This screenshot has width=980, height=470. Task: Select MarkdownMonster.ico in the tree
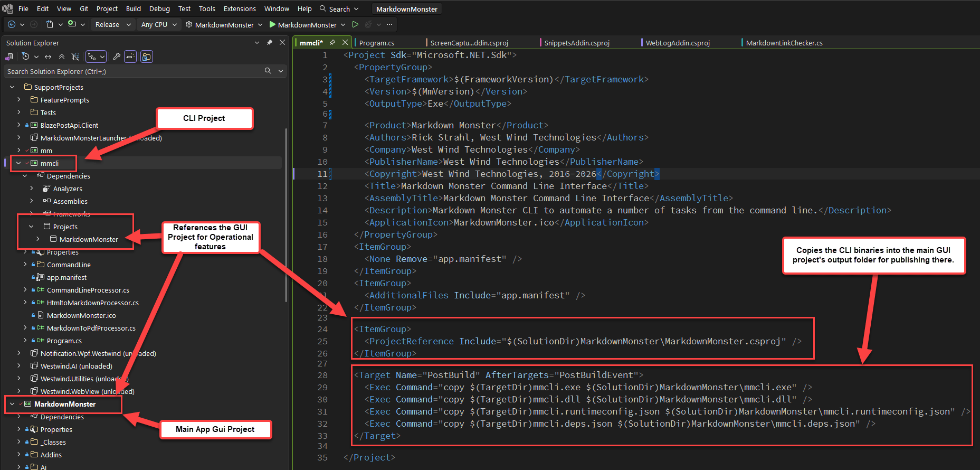coord(81,315)
